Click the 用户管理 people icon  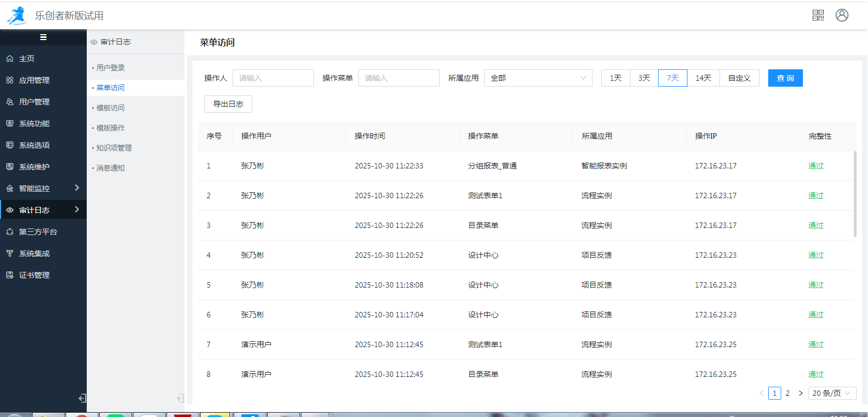coord(10,102)
